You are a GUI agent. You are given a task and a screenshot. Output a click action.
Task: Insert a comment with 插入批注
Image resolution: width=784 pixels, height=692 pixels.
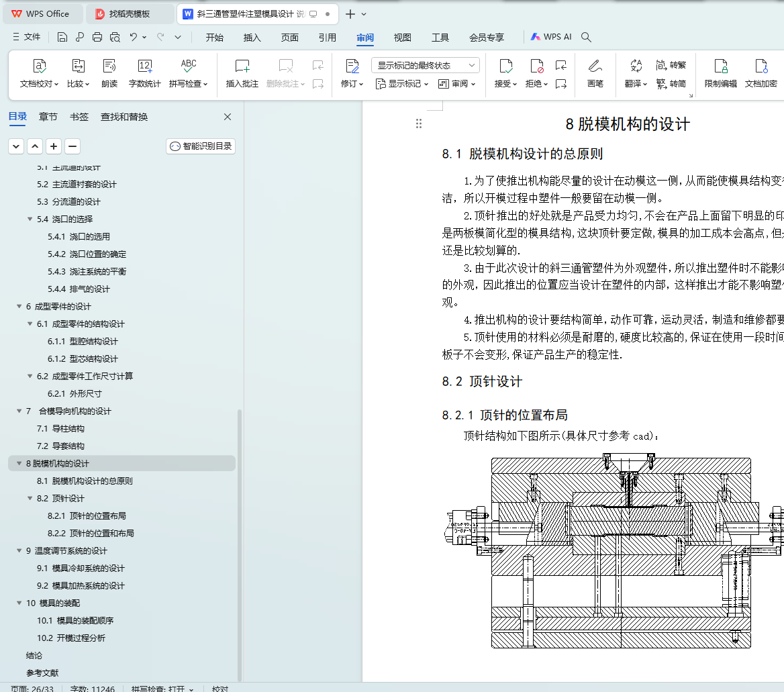click(242, 66)
